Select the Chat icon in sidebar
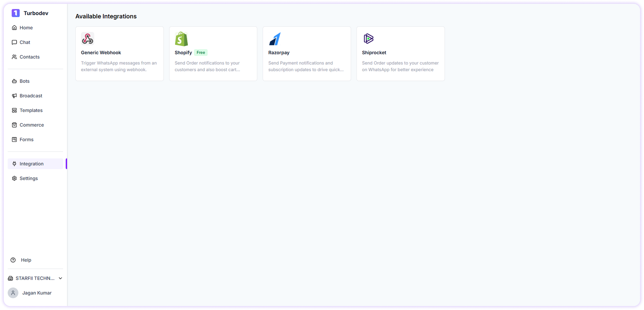 coord(14,42)
